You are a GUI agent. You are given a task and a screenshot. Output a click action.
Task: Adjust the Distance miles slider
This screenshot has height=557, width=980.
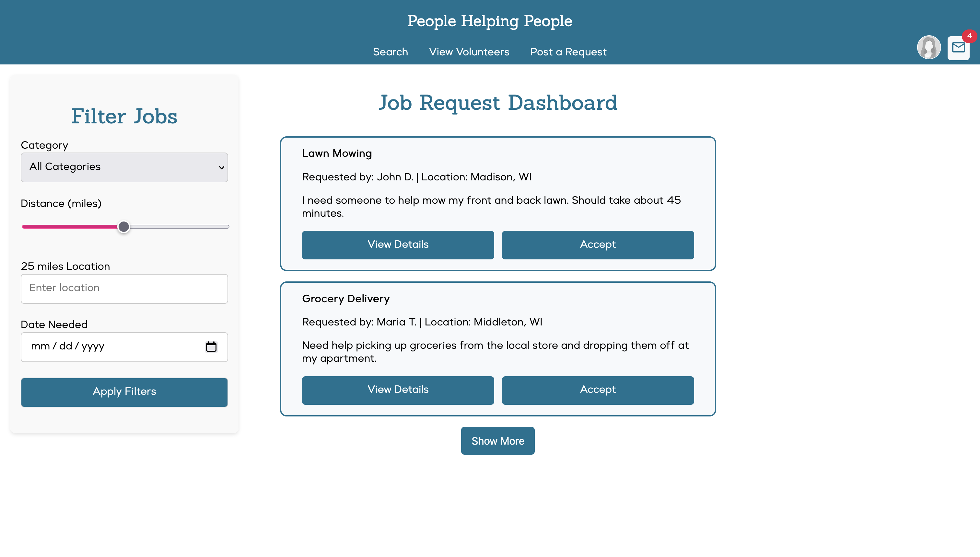point(124,226)
